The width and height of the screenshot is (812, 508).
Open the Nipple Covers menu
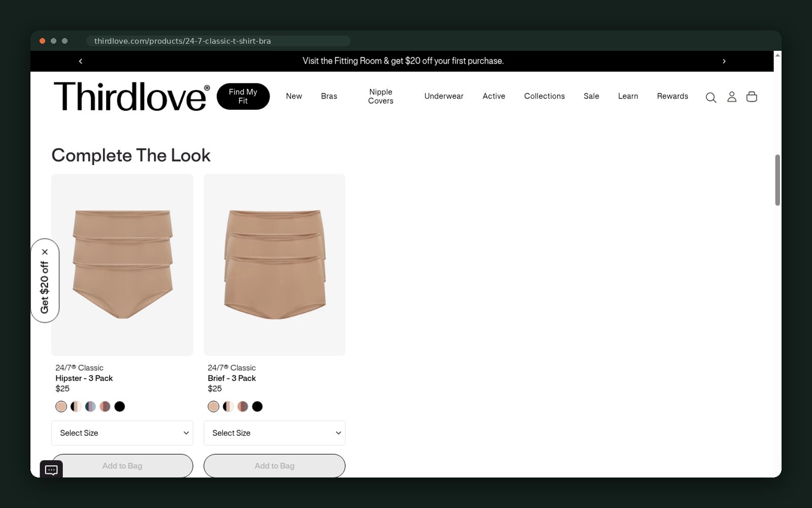tap(381, 97)
